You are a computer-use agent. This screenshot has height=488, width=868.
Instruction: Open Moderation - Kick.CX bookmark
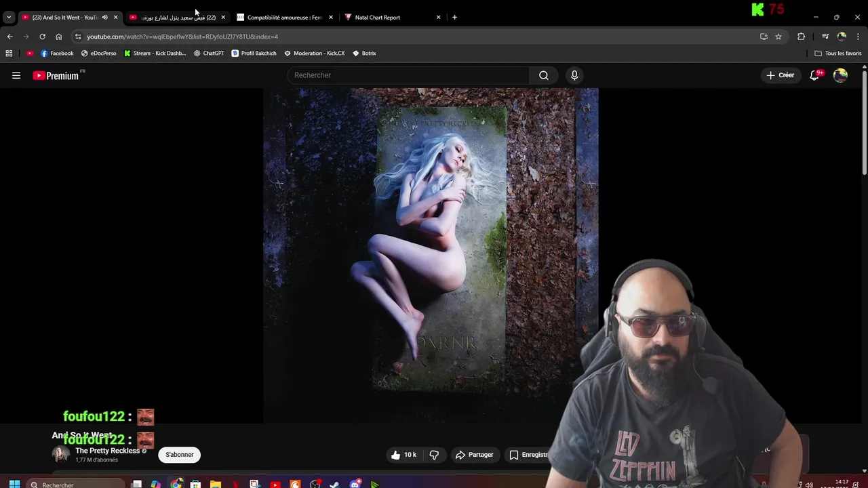314,53
